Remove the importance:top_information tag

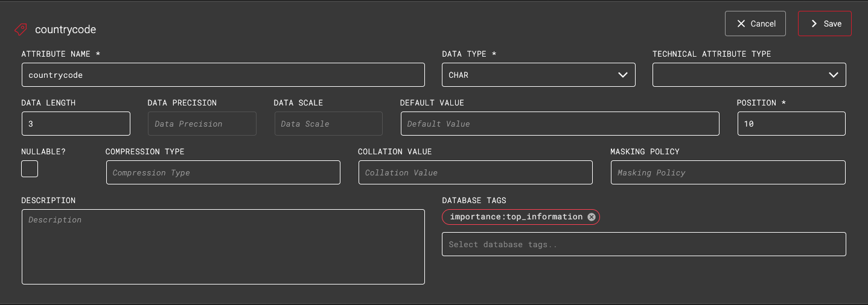[592, 217]
